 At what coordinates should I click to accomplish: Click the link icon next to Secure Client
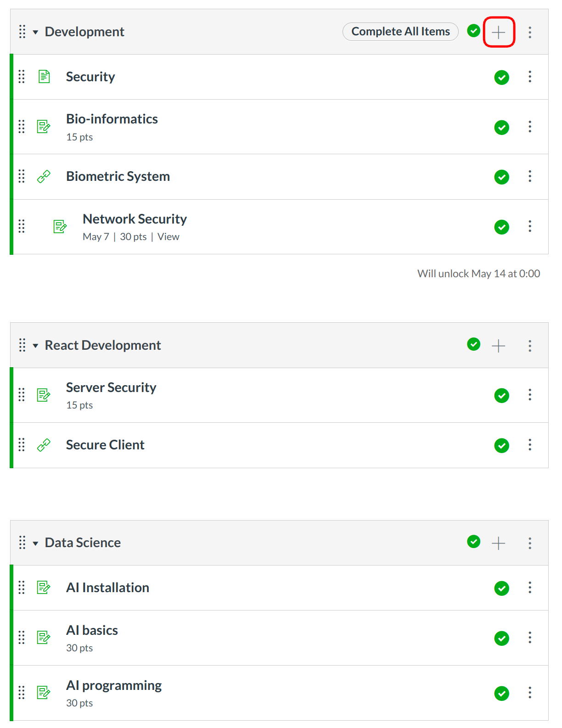click(x=44, y=445)
